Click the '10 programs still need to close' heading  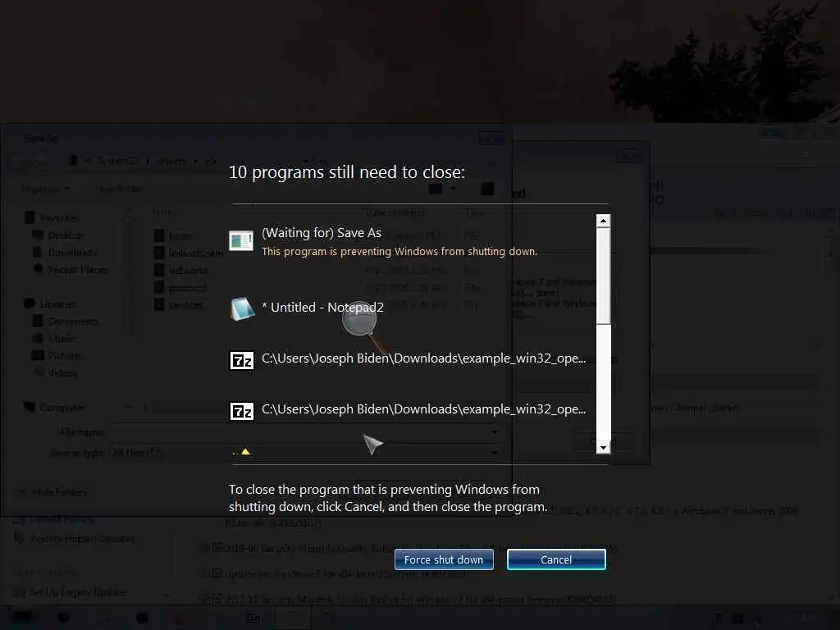(347, 172)
